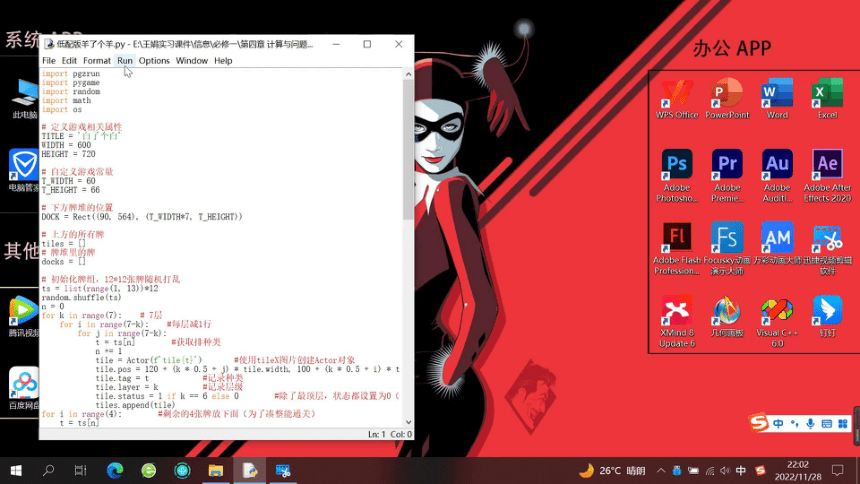
Task: Open Adobe Photoshop shortcut
Action: [x=677, y=176]
